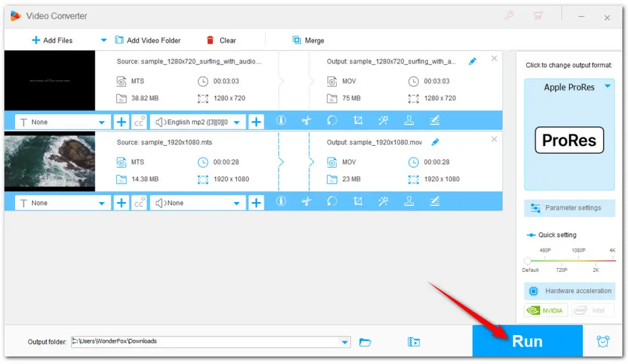
Task: Open the trim scissors tool for 1920x1080 video
Action: pyautogui.click(x=306, y=201)
